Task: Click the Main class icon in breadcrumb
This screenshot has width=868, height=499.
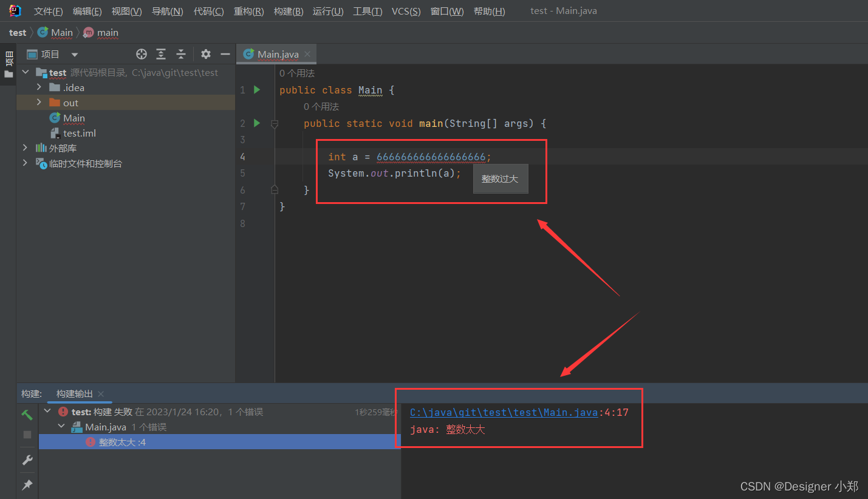Action: [x=43, y=32]
